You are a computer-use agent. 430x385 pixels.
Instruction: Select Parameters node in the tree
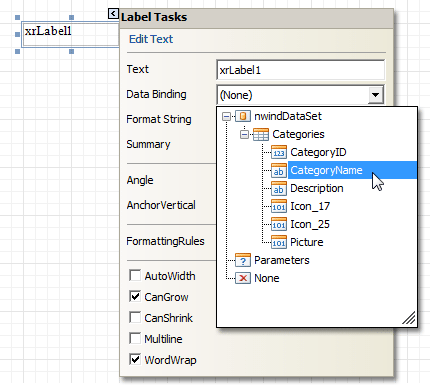point(282,260)
